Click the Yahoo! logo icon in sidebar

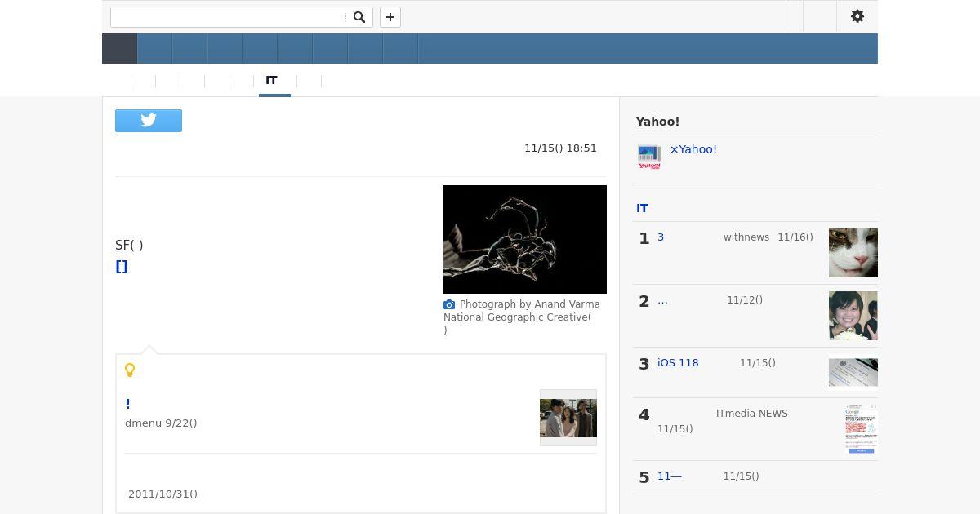tap(649, 157)
